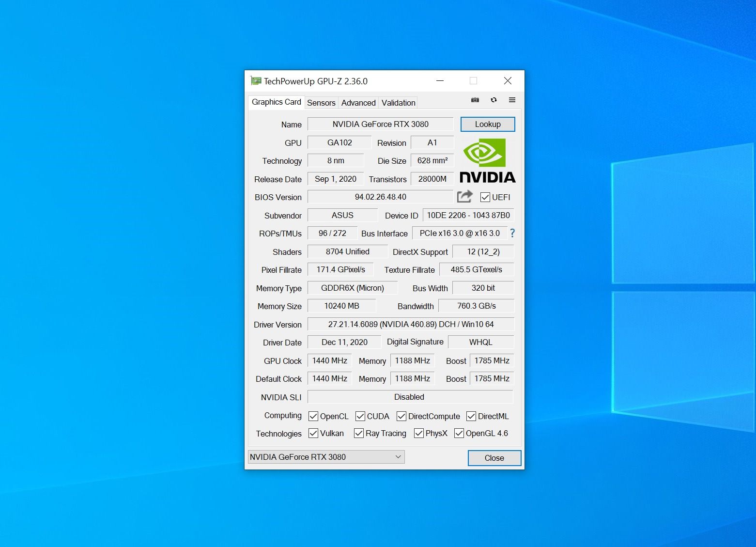Take a screenshot with the camera icon
Screen dimensions: 756x547
tap(475, 100)
